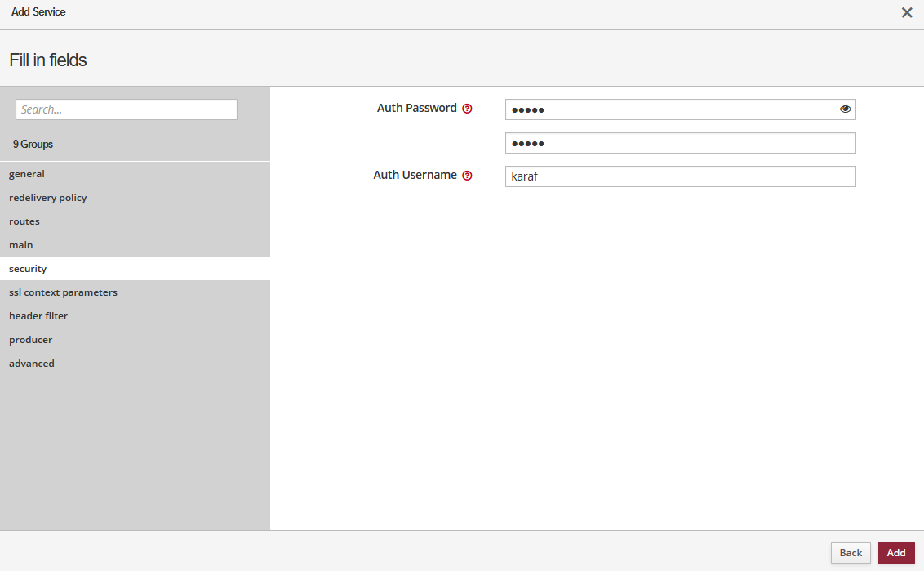Open ssl context parameters group
The image size is (924, 571).
63,292
